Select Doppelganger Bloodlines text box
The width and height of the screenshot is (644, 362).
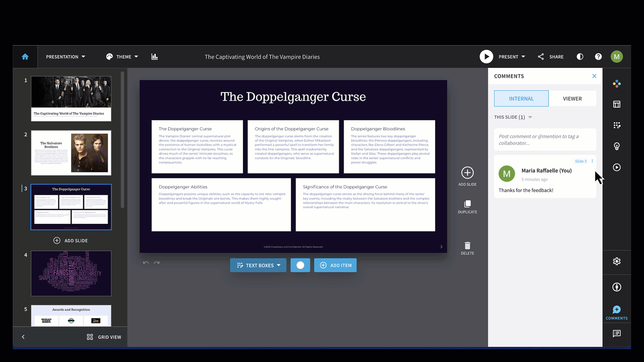[x=389, y=147]
